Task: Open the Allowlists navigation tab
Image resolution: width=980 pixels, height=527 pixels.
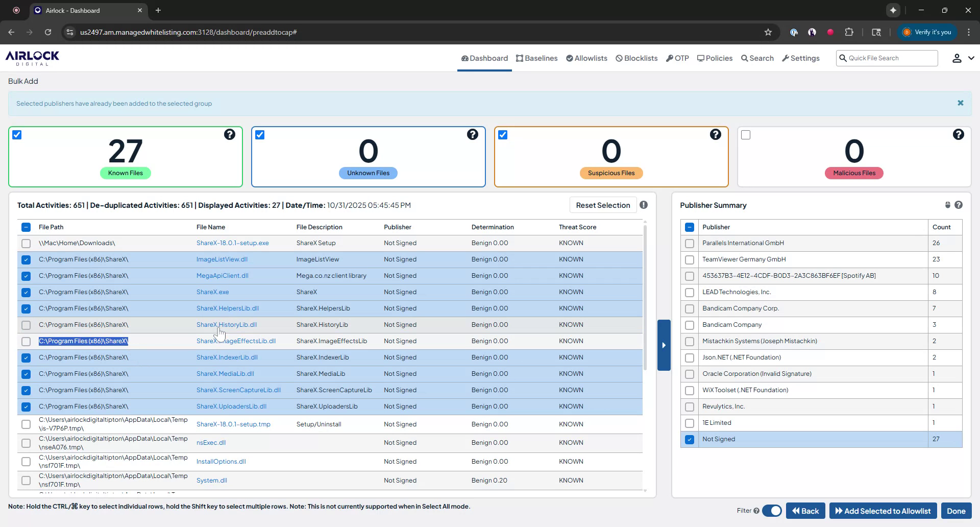Action: pos(586,58)
